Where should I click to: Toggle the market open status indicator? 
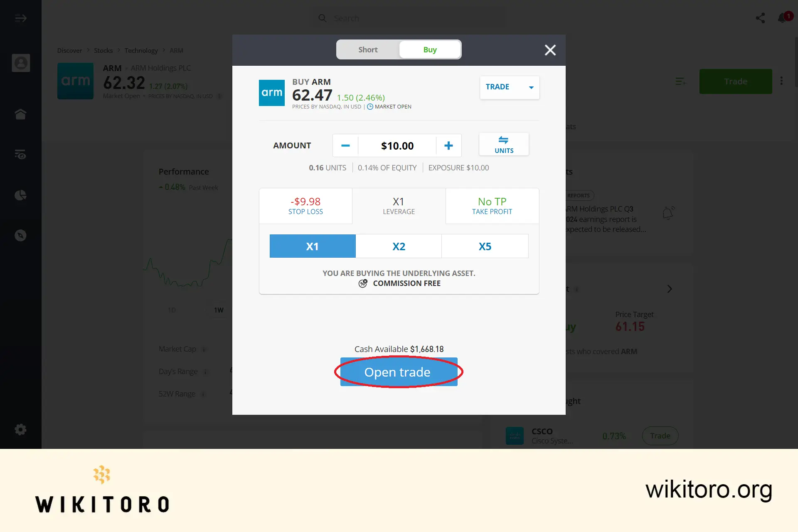(370, 106)
